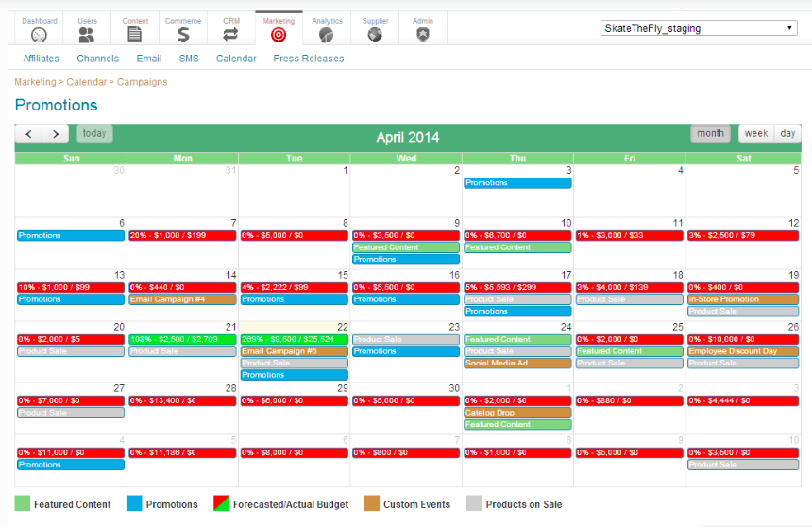
Task: Open the In-Store Promotion event
Action: [743, 299]
